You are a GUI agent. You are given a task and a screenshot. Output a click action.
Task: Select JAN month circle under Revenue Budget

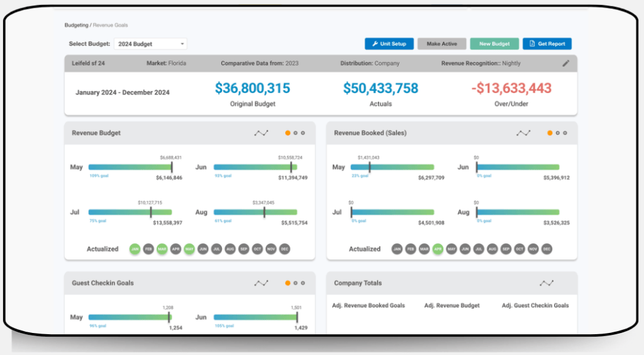[x=135, y=249]
